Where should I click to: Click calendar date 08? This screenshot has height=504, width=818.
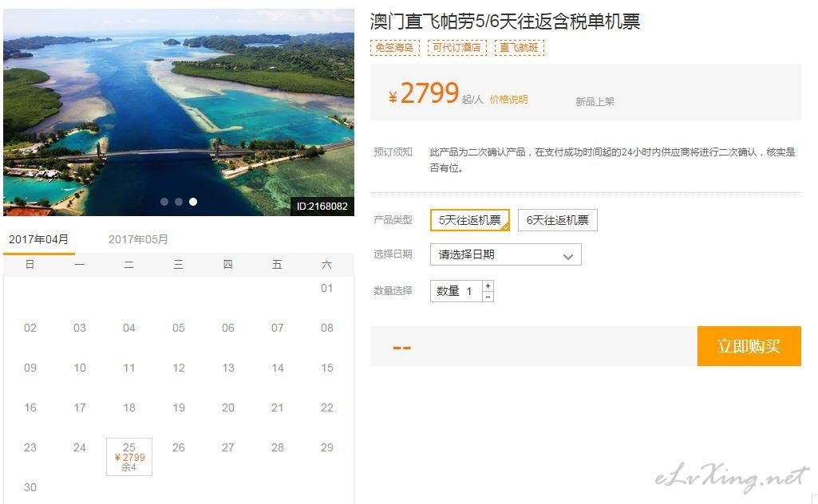[x=326, y=328]
